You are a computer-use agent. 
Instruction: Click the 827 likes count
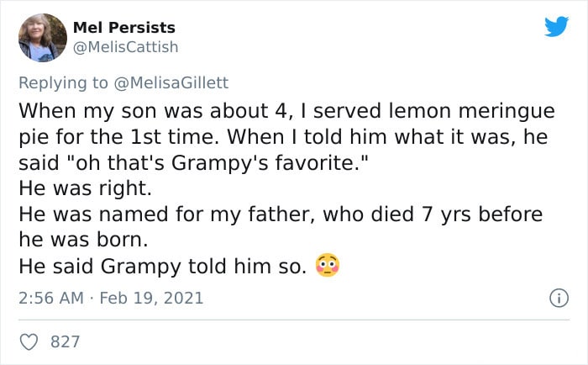pyautogui.click(x=66, y=342)
